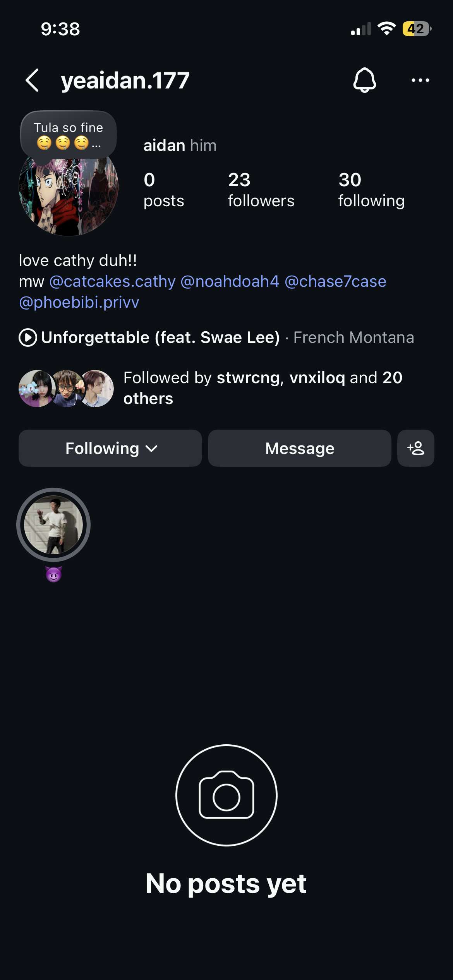Open Followed by stwrcng, vnxiloq list
This screenshot has width=453, height=980.
coord(263,388)
